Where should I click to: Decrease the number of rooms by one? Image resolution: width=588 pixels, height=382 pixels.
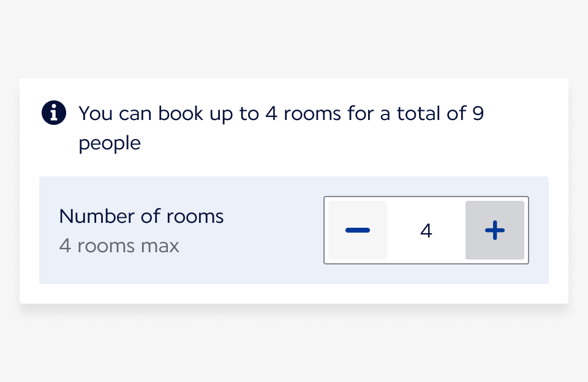358,230
